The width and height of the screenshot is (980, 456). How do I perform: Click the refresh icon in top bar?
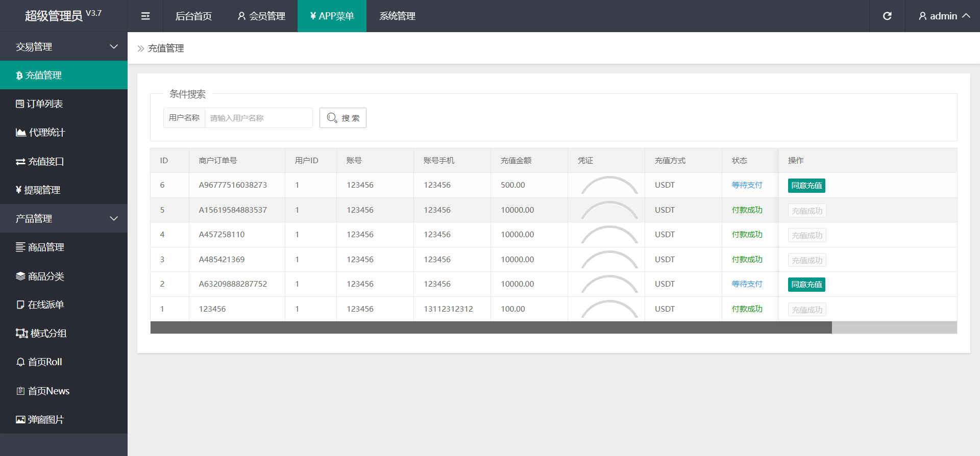pos(887,16)
